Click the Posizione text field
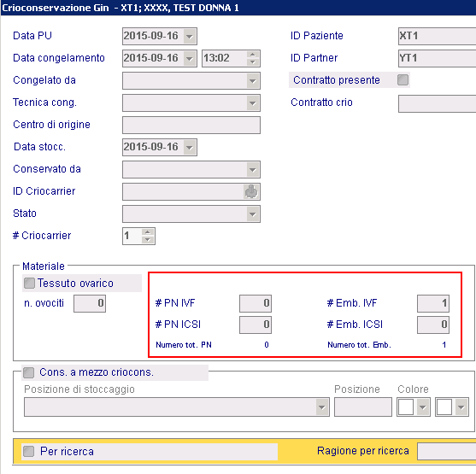This screenshot has width=476, height=474. click(x=363, y=407)
